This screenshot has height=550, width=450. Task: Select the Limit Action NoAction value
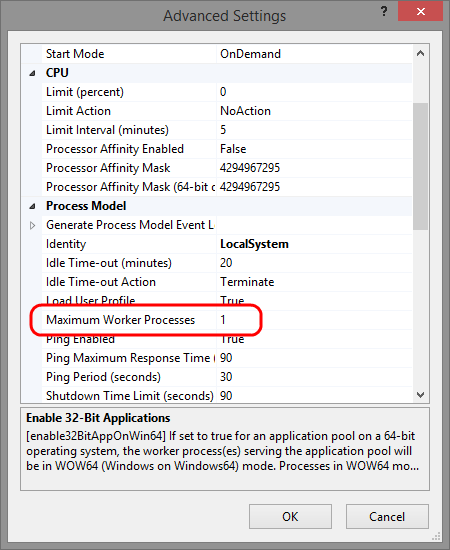[x=314, y=111]
